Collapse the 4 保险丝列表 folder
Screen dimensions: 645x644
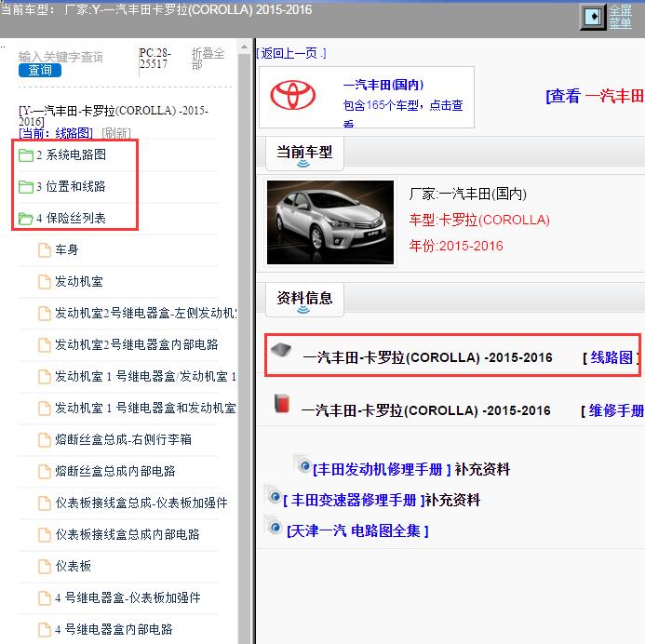tap(71, 219)
